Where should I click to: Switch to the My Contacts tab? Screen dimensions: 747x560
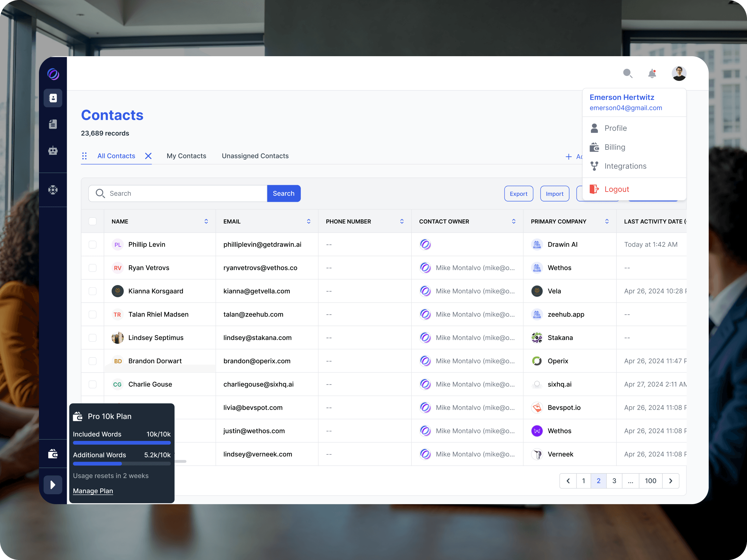186,156
